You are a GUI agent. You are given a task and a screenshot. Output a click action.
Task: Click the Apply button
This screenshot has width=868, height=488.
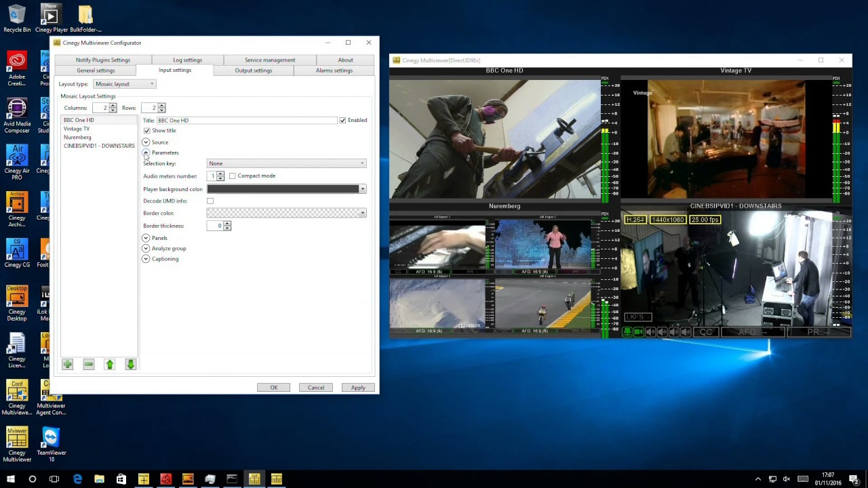pos(358,388)
